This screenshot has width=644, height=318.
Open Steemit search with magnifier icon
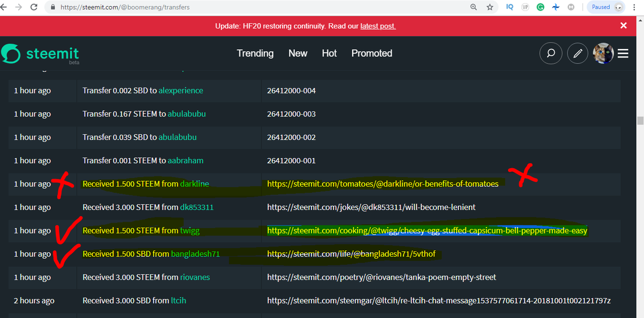(550, 53)
